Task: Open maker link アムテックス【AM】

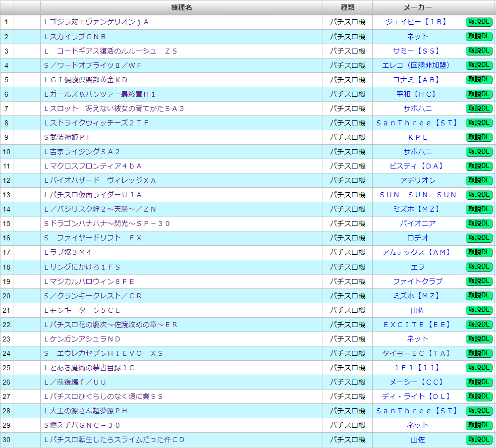Action: point(418,252)
